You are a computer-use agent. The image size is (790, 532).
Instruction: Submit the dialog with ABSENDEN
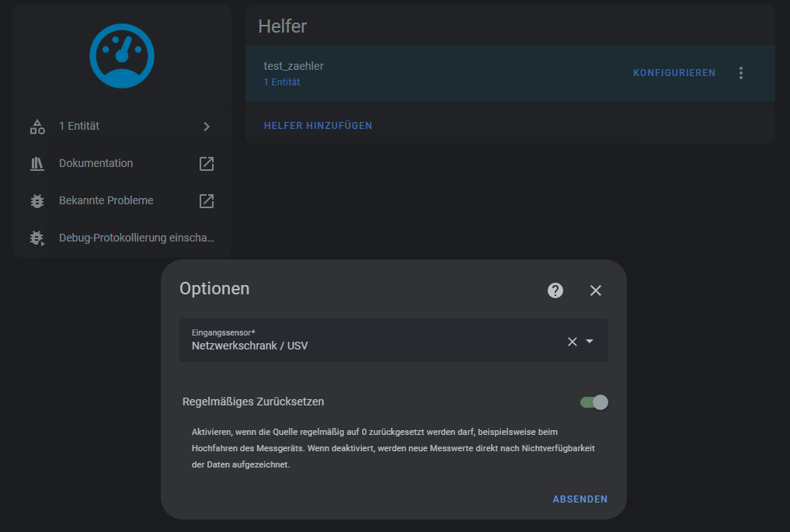pos(579,499)
